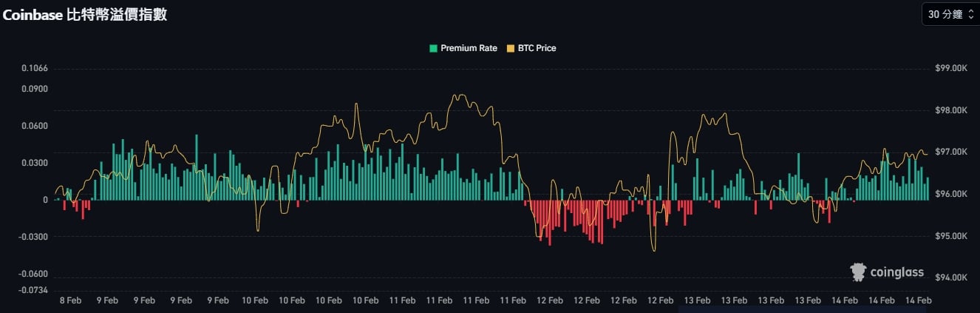Toggle the yellow BTC Price legend swatch
This screenshot has height=313, width=980.
[x=510, y=48]
